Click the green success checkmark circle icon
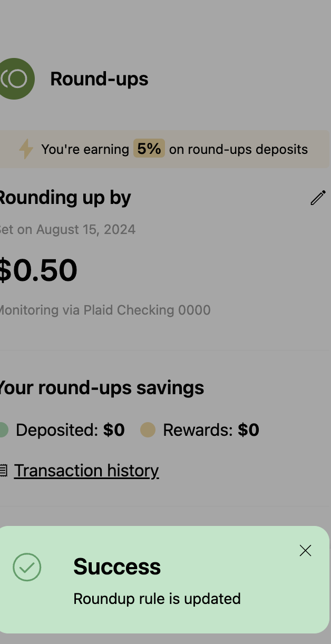Image resolution: width=331 pixels, height=644 pixels. tap(27, 568)
